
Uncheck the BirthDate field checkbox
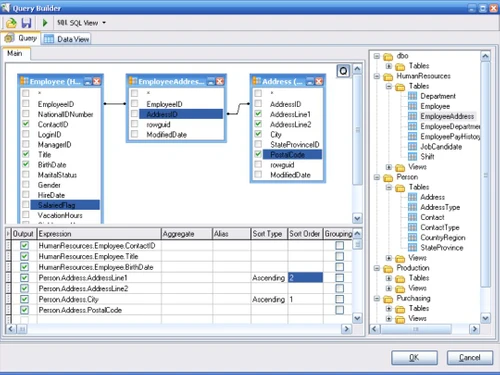(x=26, y=164)
